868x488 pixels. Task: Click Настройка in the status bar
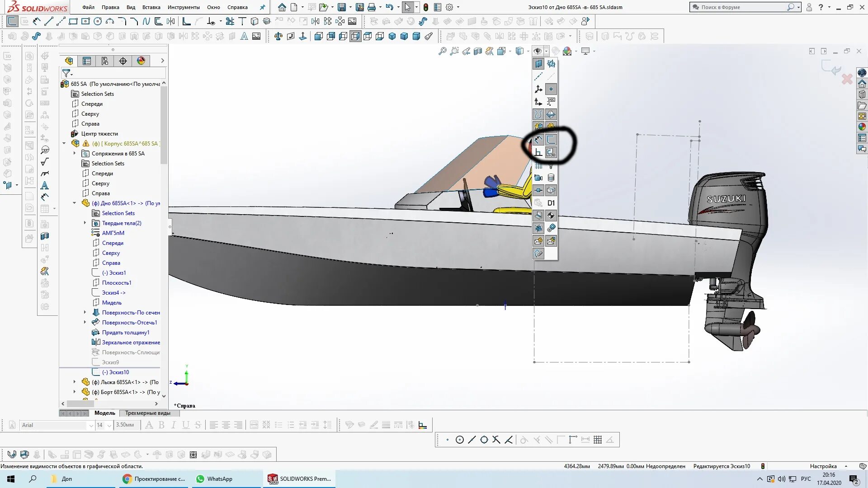click(x=823, y=466)
